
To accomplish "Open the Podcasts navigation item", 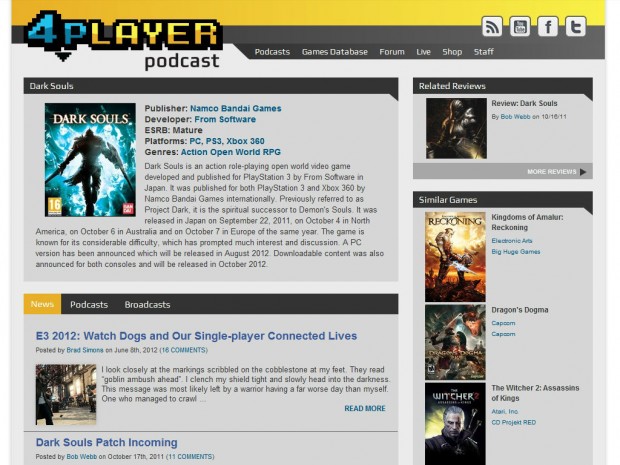I will click(x=272, y=52).
